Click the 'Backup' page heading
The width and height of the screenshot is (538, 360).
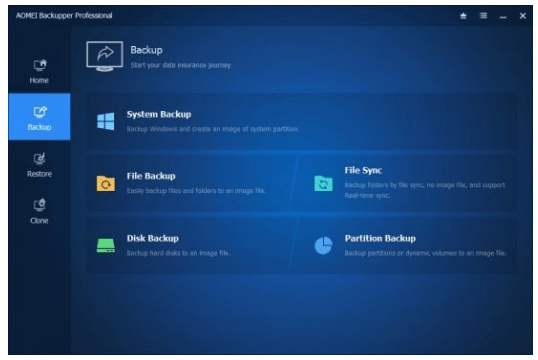pos(147,50)
